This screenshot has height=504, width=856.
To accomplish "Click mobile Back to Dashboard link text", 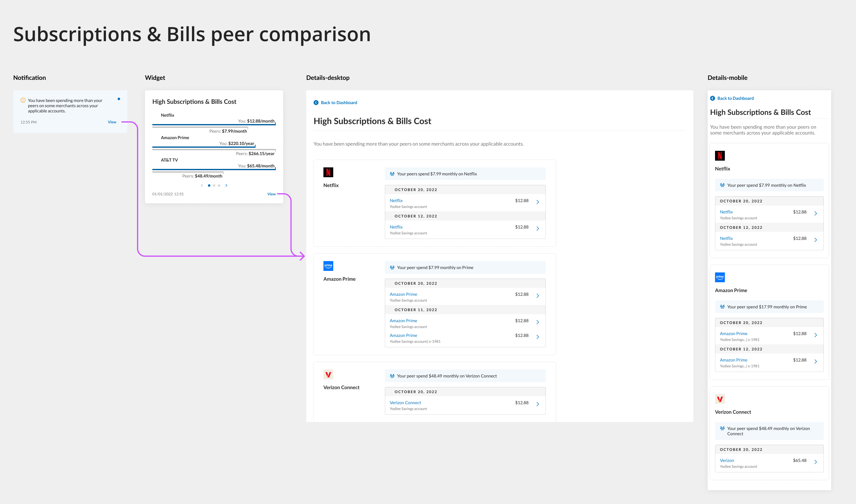I will 735,98.
